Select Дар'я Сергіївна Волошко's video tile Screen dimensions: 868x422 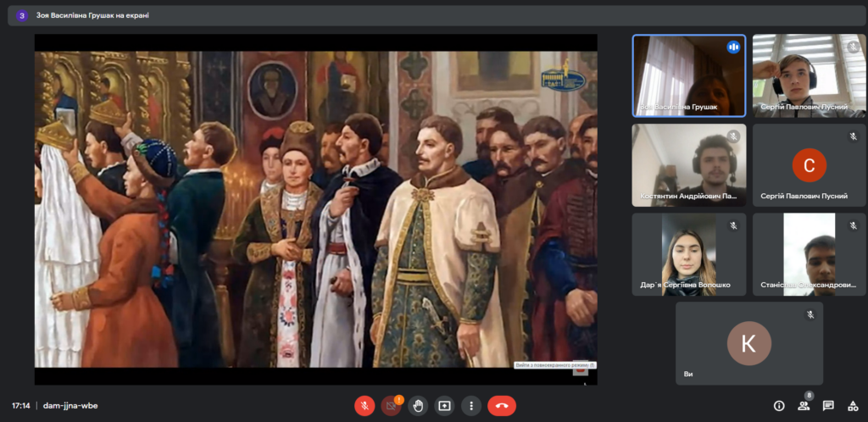point(688,253)
